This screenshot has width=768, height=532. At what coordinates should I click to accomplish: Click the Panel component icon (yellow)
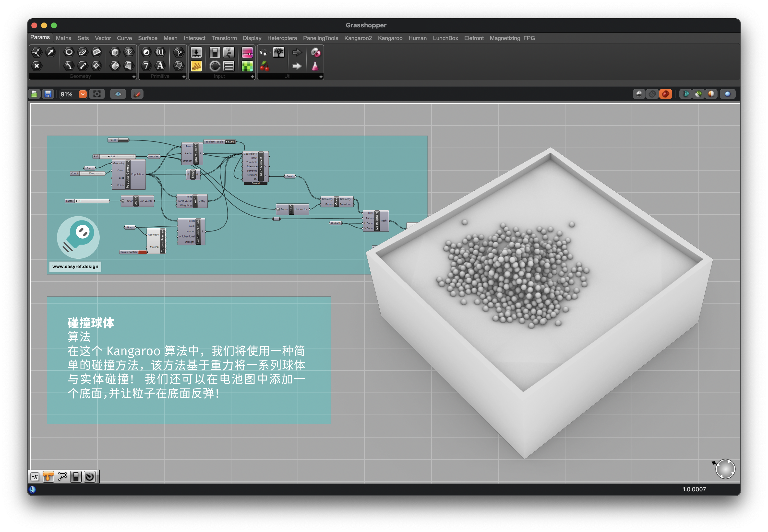(x=196, y=66)
